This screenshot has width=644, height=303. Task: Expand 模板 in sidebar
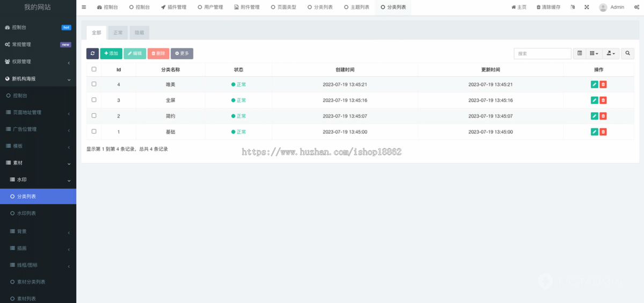coord(38,146)
